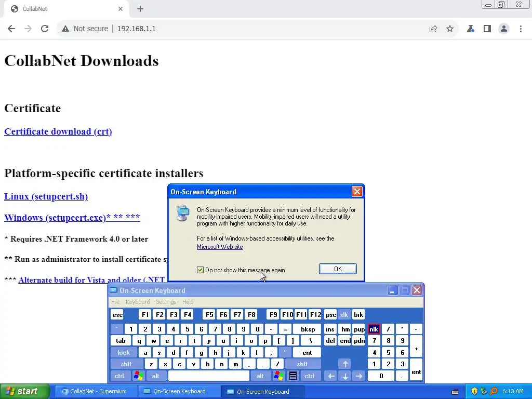Image resolution: width=532 pixels, height=399 pixels.
Task: Click the left arrow key on keyboard
Action: tap(331, 376)
